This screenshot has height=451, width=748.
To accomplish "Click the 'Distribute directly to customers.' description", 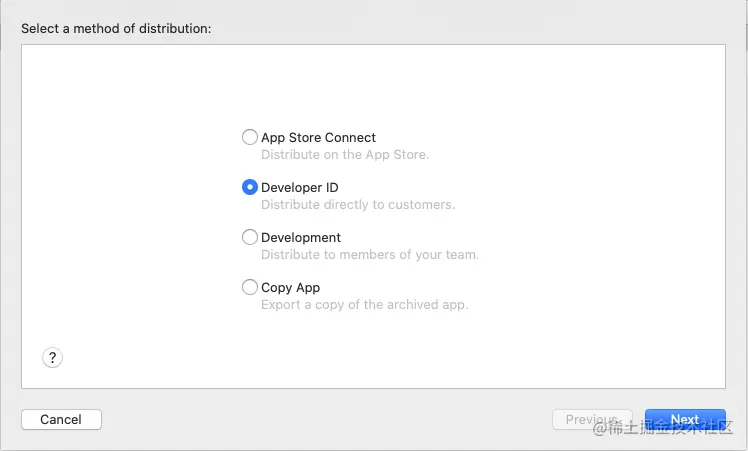I will click(358, 205).
